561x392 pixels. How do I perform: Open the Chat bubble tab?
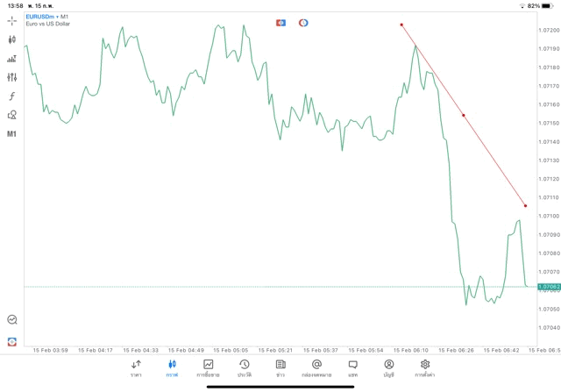pyautogui.click(x=352, y=367)
